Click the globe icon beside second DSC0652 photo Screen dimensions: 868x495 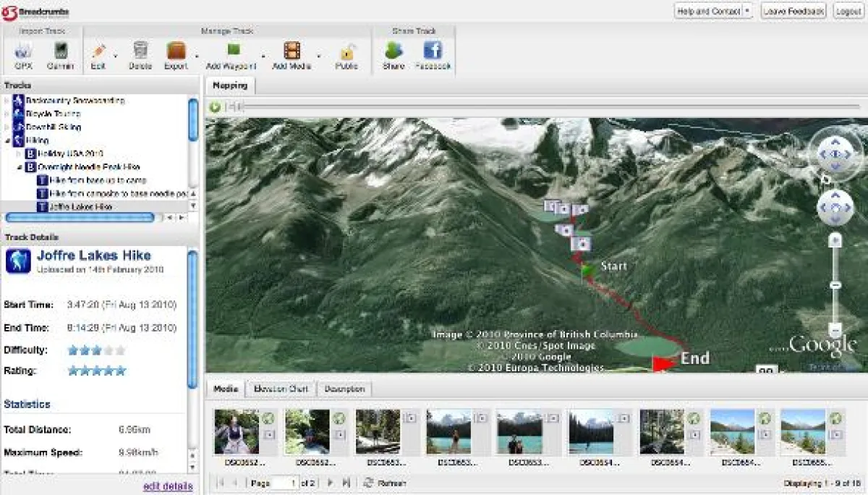339,418
